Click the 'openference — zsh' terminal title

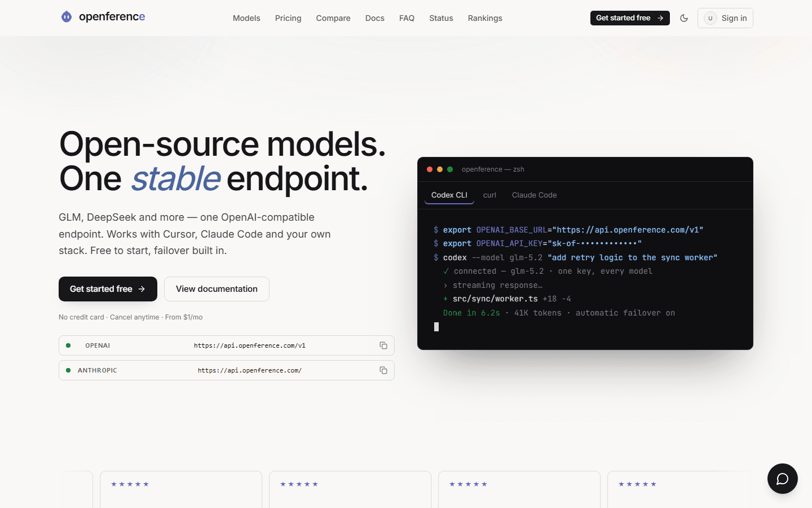click(493, 169)
